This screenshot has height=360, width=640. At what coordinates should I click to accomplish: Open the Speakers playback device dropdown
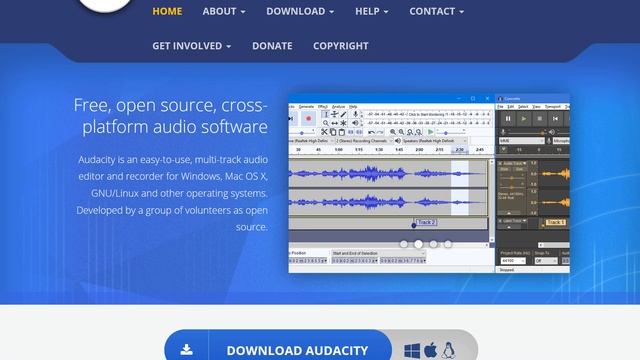click(434, 141)
